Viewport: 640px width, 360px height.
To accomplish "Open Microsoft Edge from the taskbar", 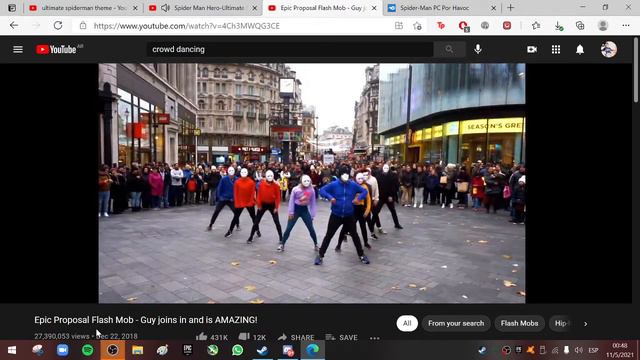I will coord(313,350).
